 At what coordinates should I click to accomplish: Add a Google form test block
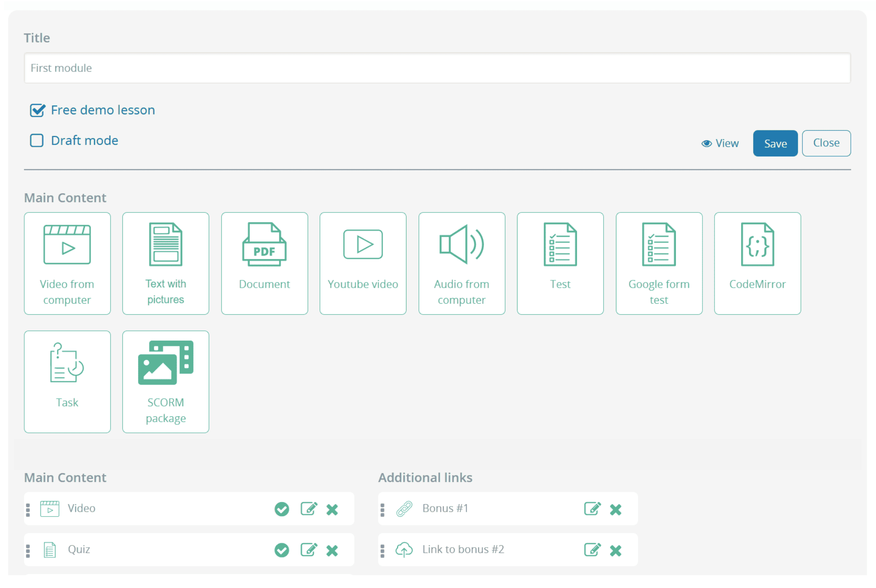pyautogui.click(x=659, y=263)
